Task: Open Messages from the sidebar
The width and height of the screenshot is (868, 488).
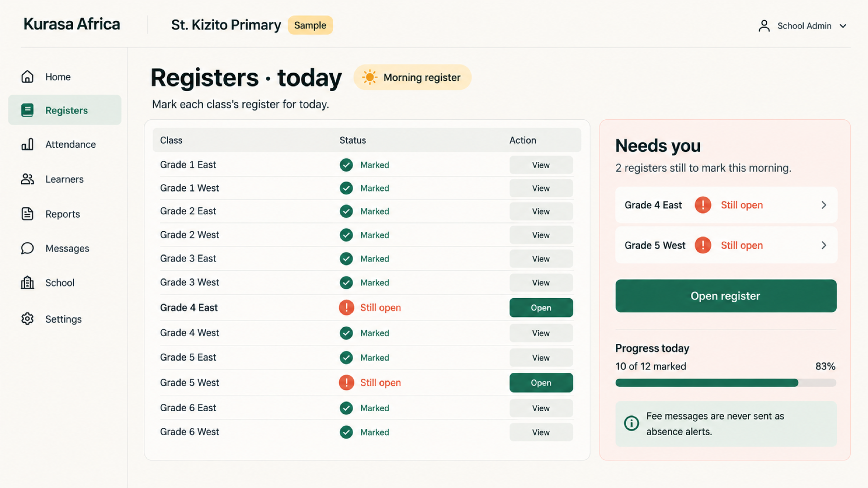Action: pyautogui.click(x=65, y=248)
